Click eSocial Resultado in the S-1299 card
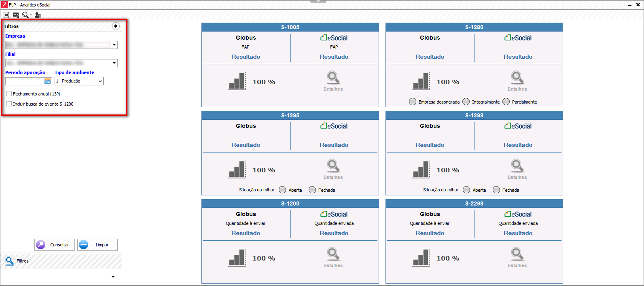This screenshot has width=644, height=286. [x=518, y=145]
